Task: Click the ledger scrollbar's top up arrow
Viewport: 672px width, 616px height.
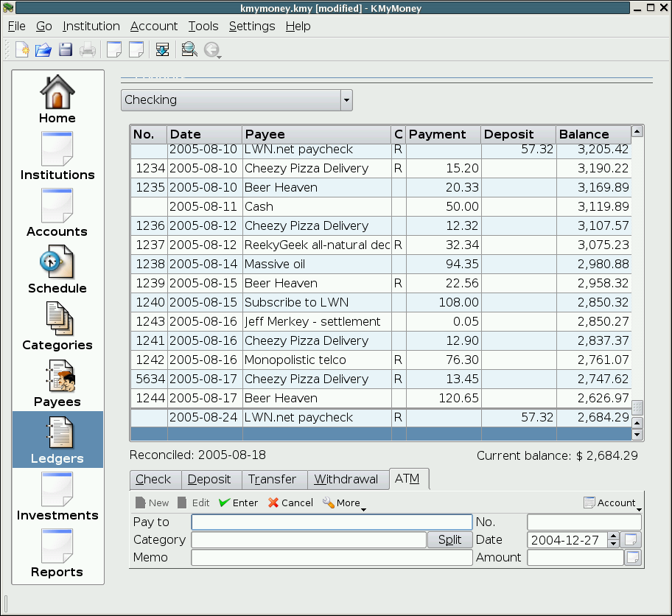Action: (637, 132)
